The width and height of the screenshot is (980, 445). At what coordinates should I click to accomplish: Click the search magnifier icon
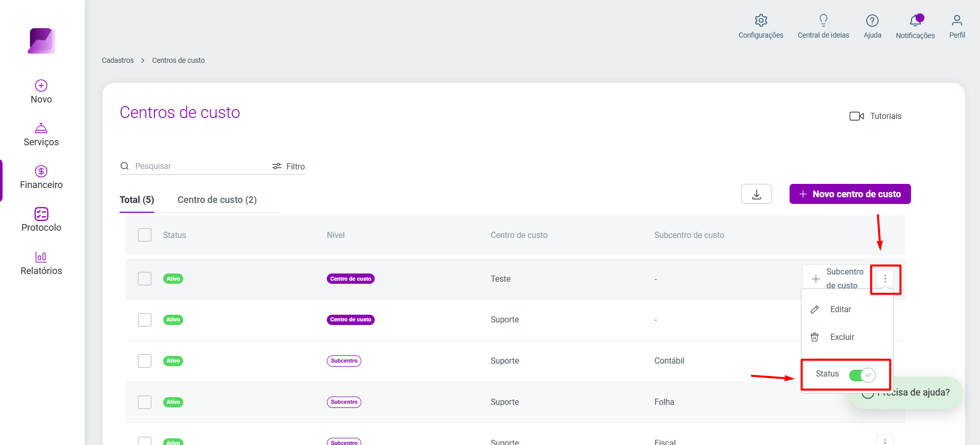125,166
